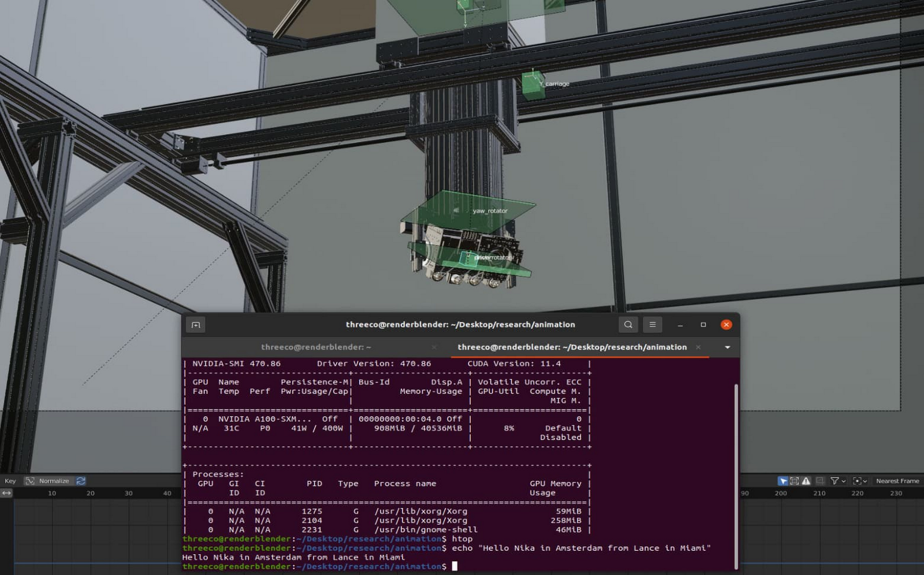Click '00000000:00:04.0 Off' Bus-Id value
This screenshot has width=924, height=575.
410,419
